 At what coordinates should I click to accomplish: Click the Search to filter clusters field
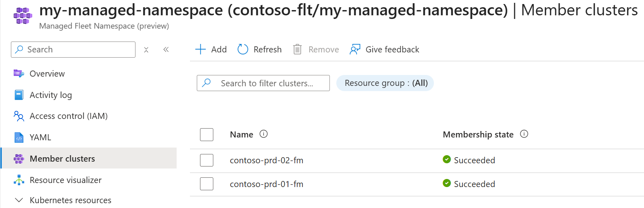(x=267, y=83)
